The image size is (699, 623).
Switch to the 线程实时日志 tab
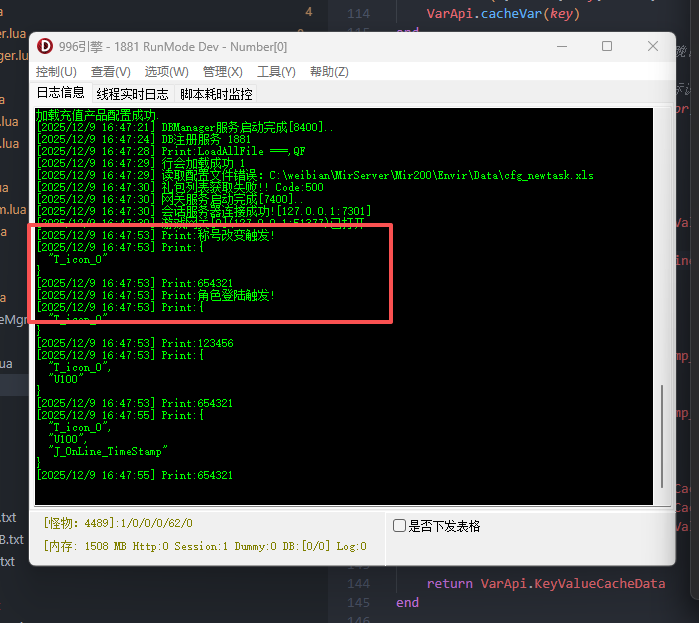(x=132, y=94)
